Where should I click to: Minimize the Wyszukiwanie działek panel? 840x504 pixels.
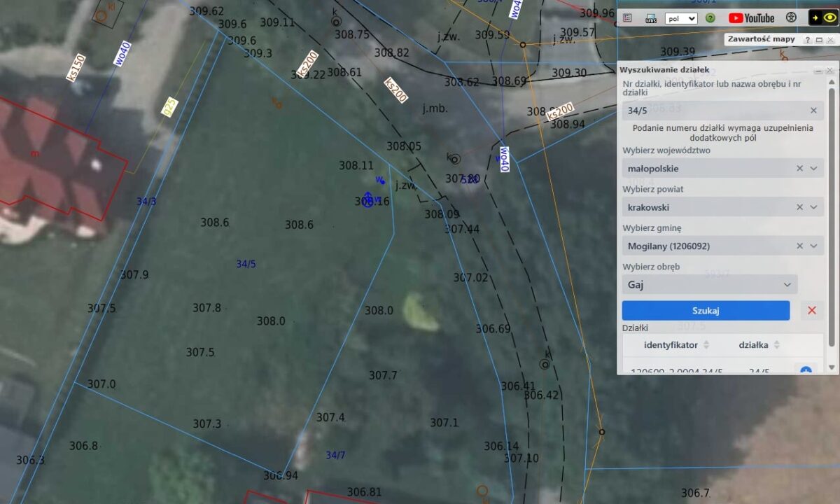[x=818, y=71]
